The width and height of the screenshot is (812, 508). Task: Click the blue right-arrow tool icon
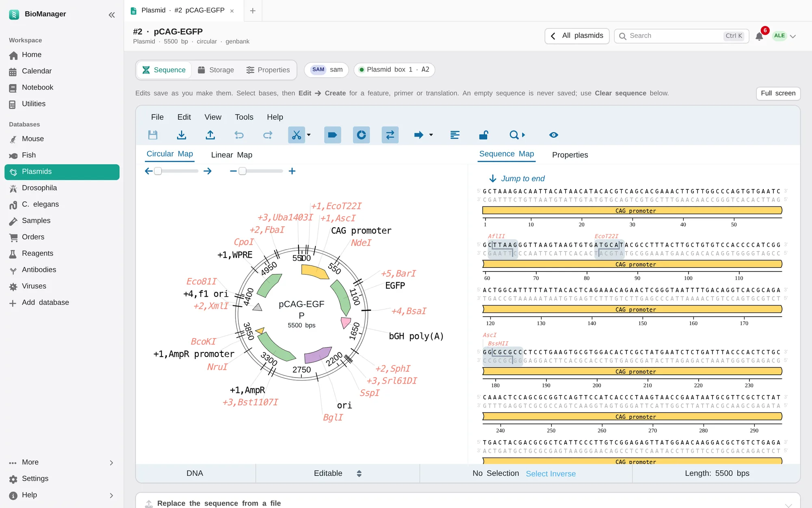[419, 135]
